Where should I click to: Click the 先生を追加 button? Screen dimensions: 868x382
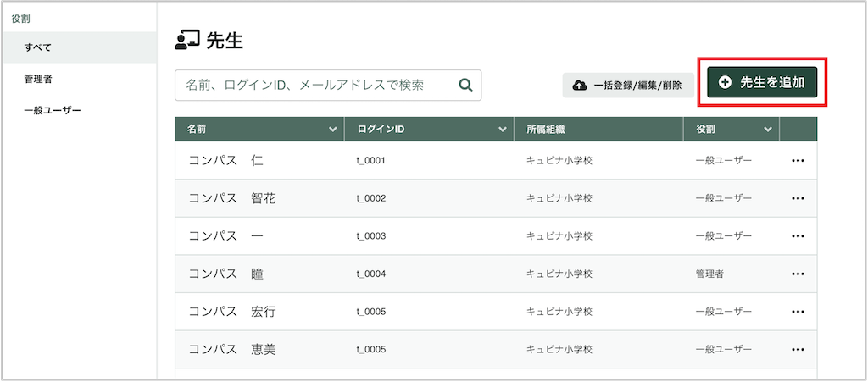762,82
